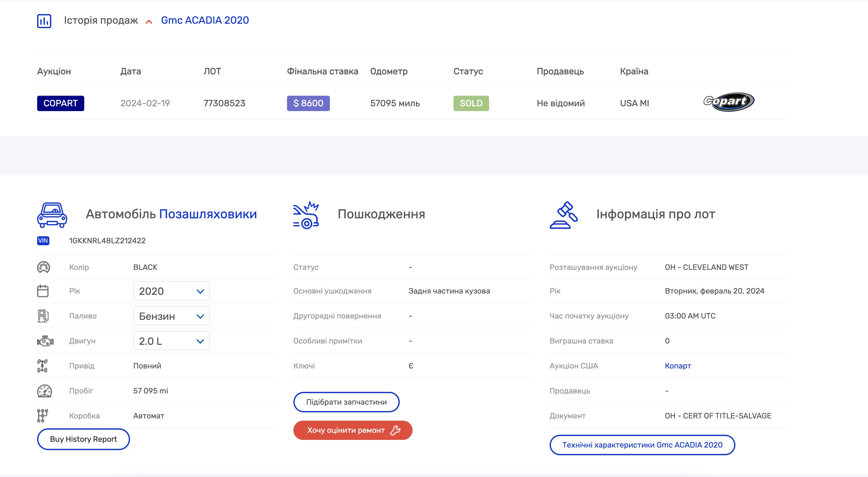Click the VIN badge icon
The height and width of the screenshot is (477, 868).
tap(43, 240)
